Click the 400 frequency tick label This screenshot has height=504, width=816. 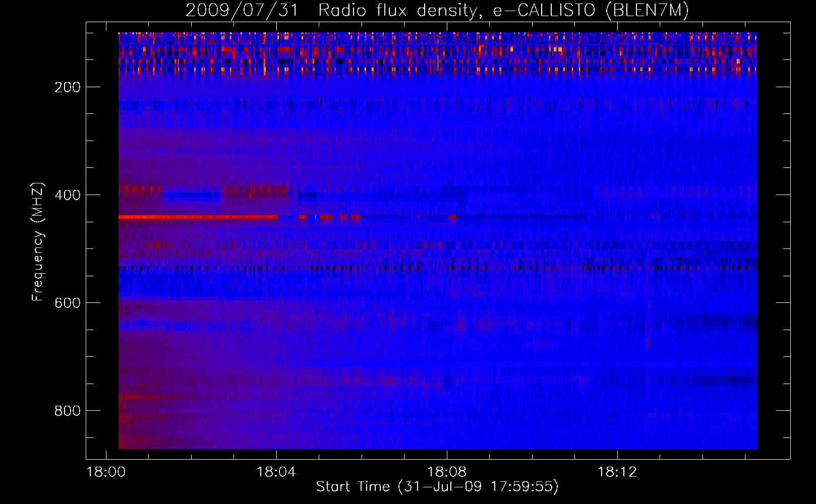click(x=68, y=195)
